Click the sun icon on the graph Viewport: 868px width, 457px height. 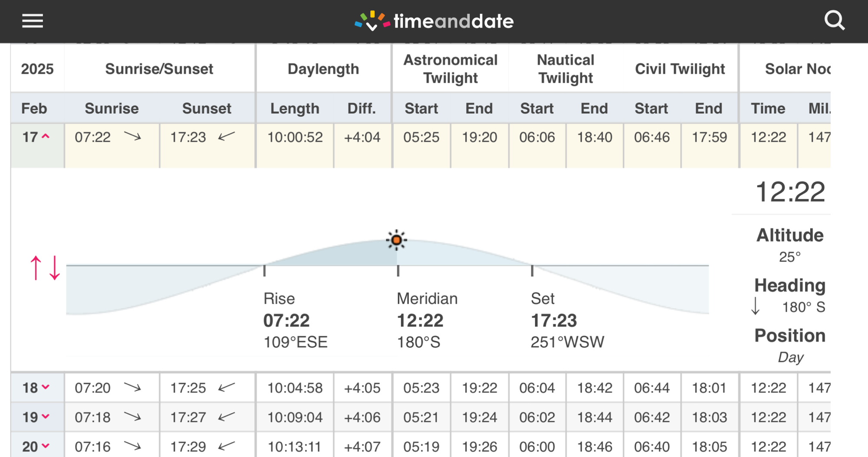click(x=396, y=240)
